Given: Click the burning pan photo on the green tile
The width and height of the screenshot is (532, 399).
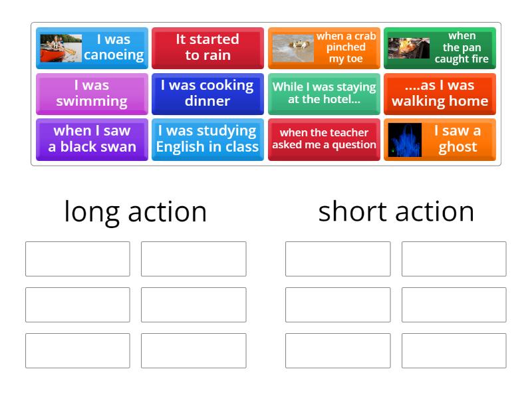Looking at the screenshot, I should [408, 48].
